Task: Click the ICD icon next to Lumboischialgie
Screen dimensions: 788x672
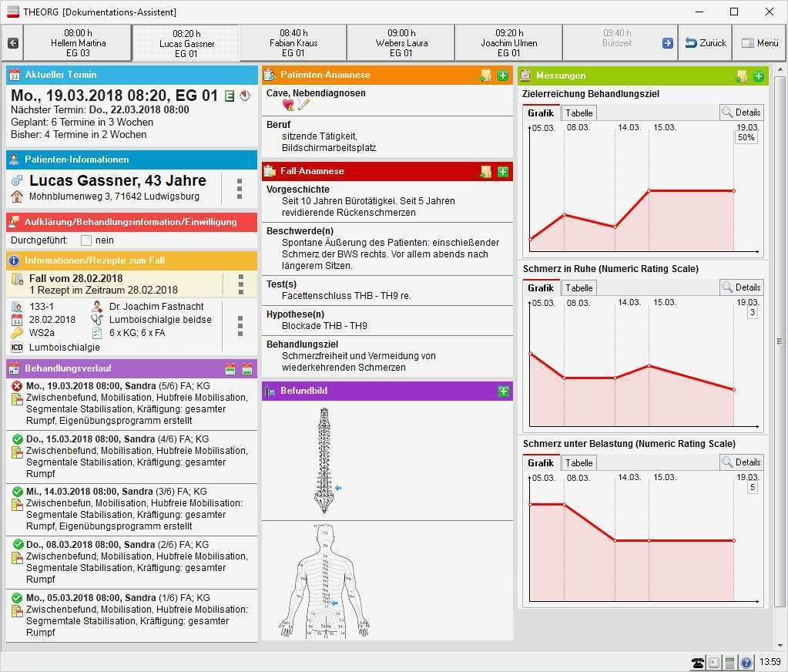Action: pyautogui.click(x=17, y=348)
